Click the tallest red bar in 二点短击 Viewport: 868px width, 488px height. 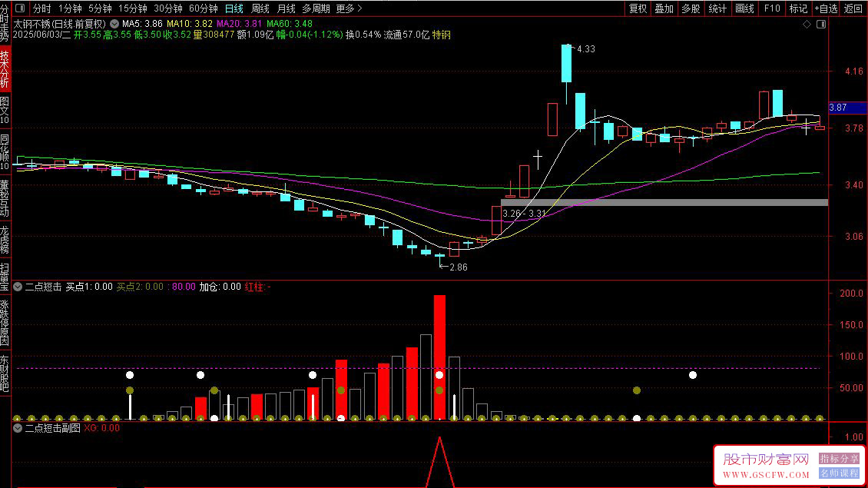[x=439, y=357]
